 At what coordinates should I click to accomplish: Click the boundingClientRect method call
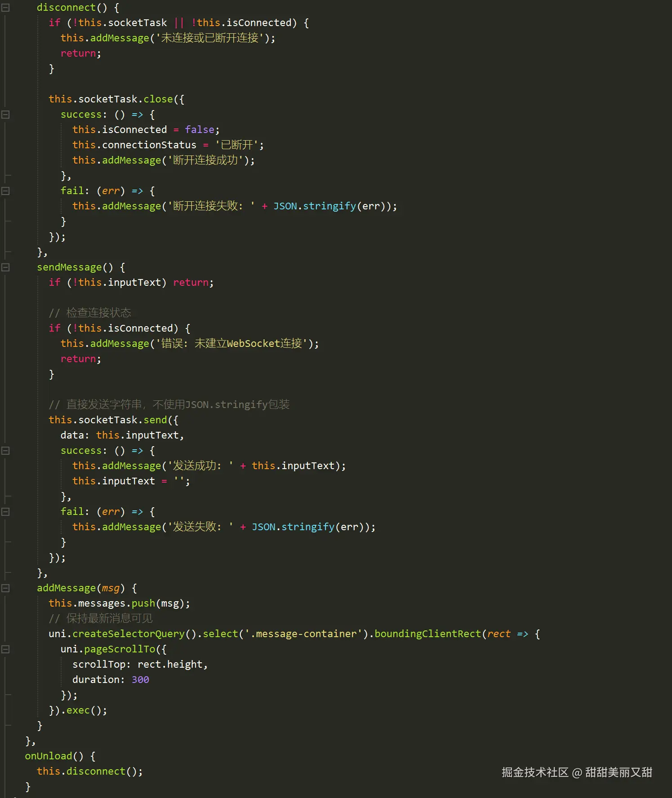coord(427,634)
